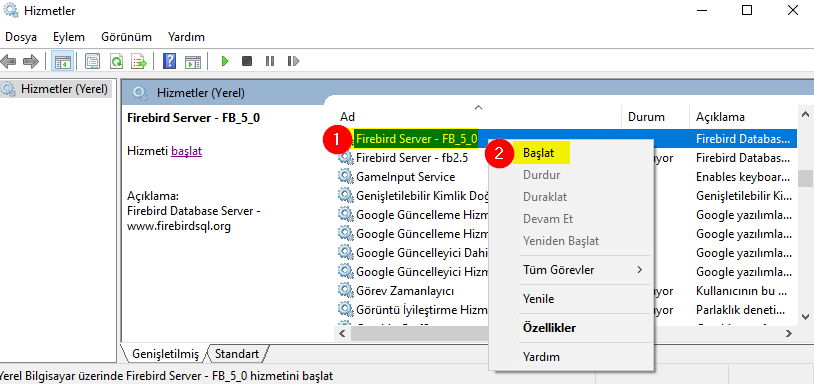Image resolution: width=814 pixels, height=384 pixels.
Task: Sort services by the Ad column header
Action: click(347, 117)
